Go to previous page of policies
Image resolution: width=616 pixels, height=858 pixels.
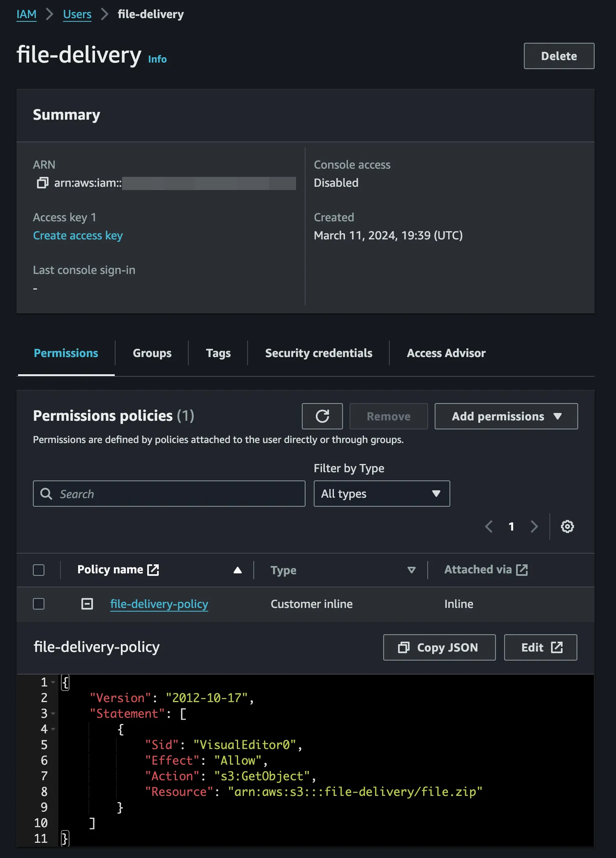pyautogui.click(x=489, y=526)
